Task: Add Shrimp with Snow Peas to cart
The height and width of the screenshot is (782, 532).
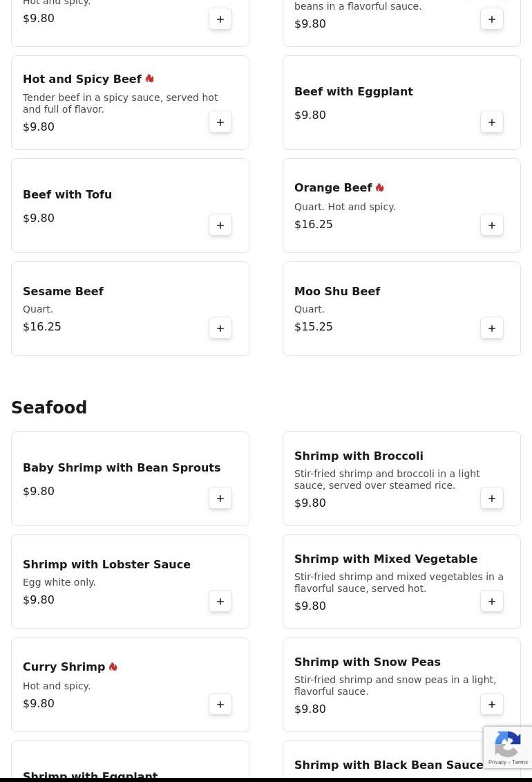Action: [492, 705]
